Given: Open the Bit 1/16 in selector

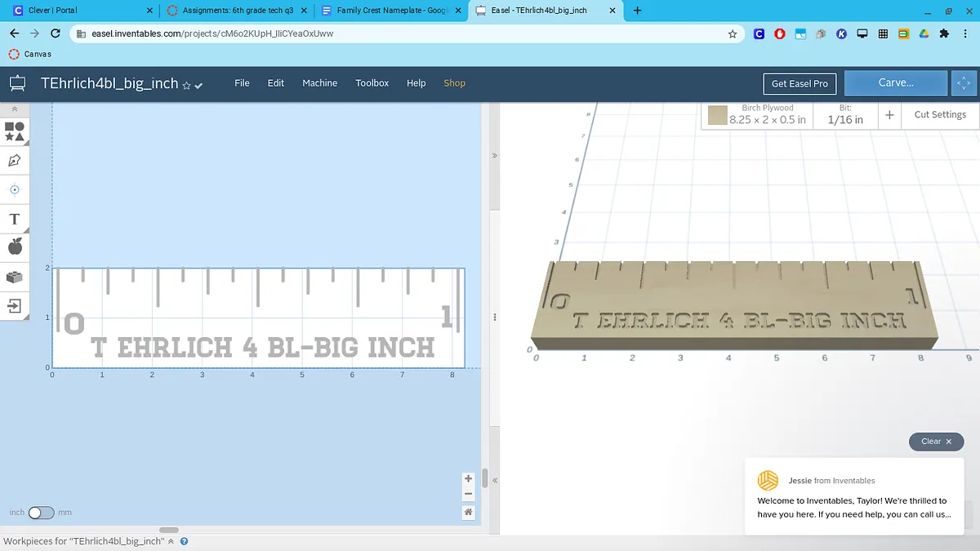Looking at the screenshot, I should 844,115.
